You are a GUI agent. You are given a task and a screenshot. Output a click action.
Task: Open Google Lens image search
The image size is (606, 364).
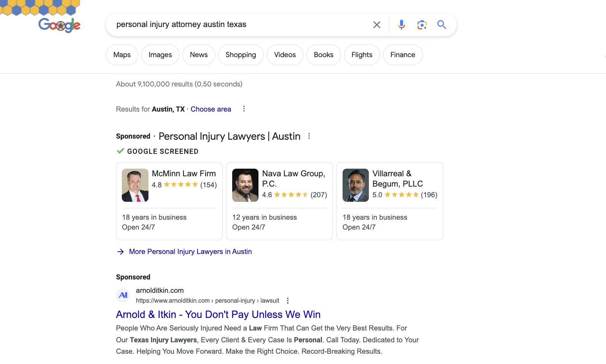coord(422,25)
